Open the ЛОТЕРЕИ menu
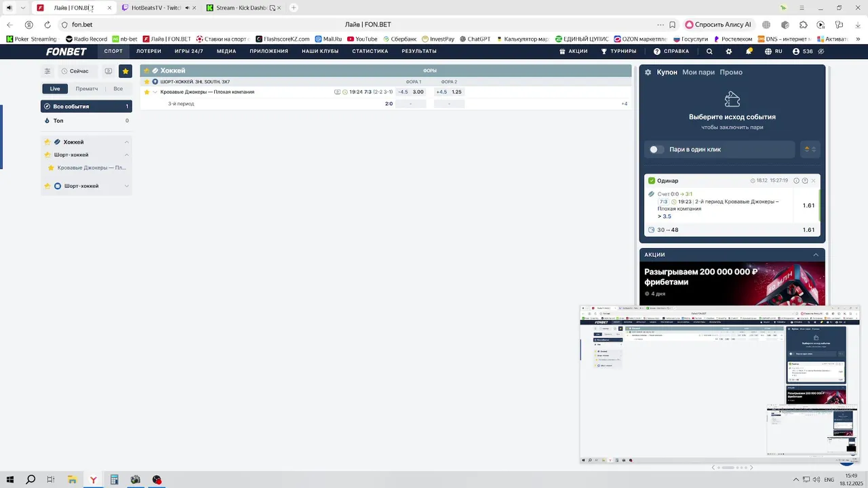This screenshot has width=868, height=488. click(x=149, y=52)
